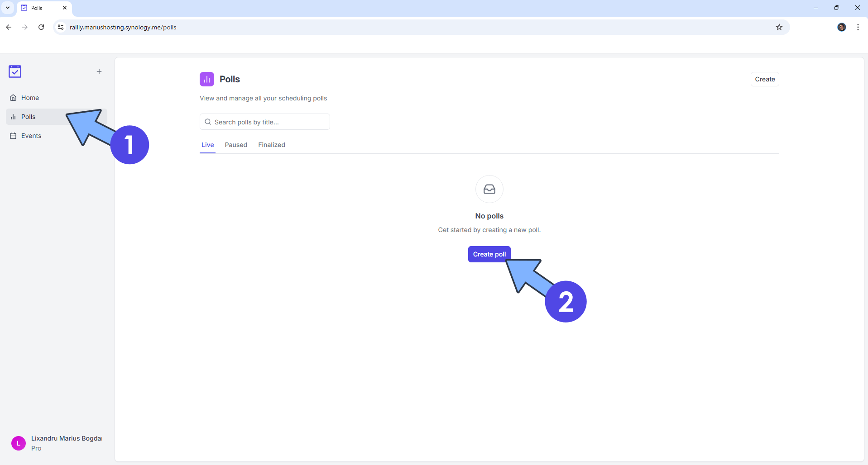Switch to the Finalized tab
The width and height of the screenshot is (868, 465).
[272, 145]
